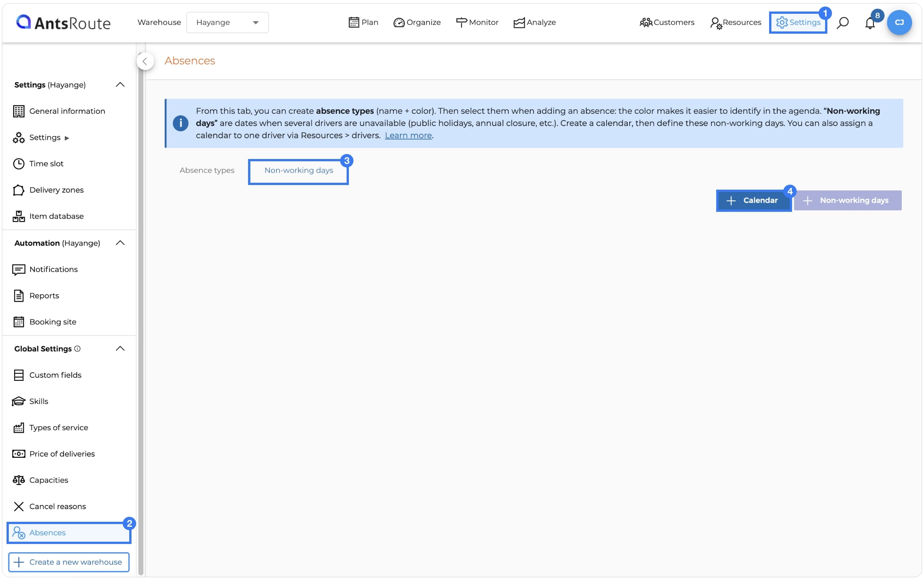This screenshot has height=580, width=924.
Task: Collapse the Settings (Hayange) section
Action: [x=120, y=85]
